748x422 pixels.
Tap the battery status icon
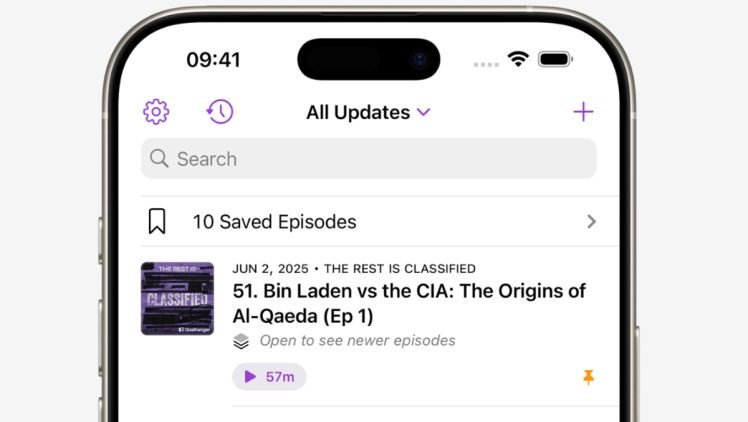click(555, 59)
